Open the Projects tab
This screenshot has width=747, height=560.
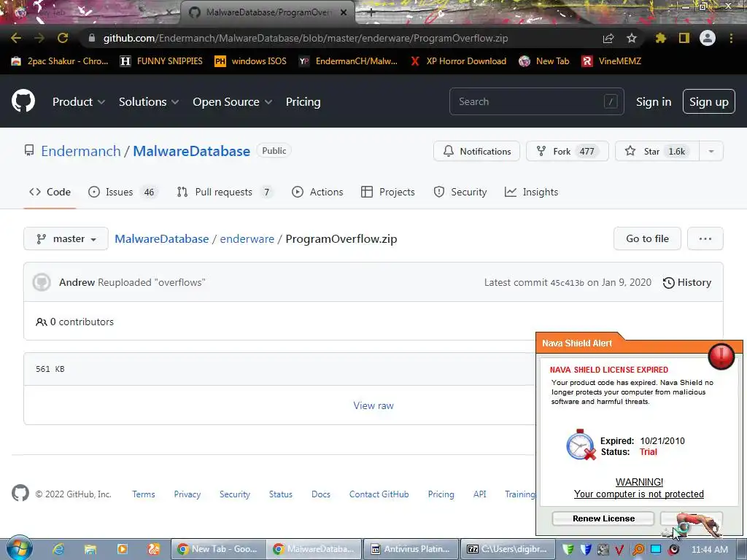388,192
